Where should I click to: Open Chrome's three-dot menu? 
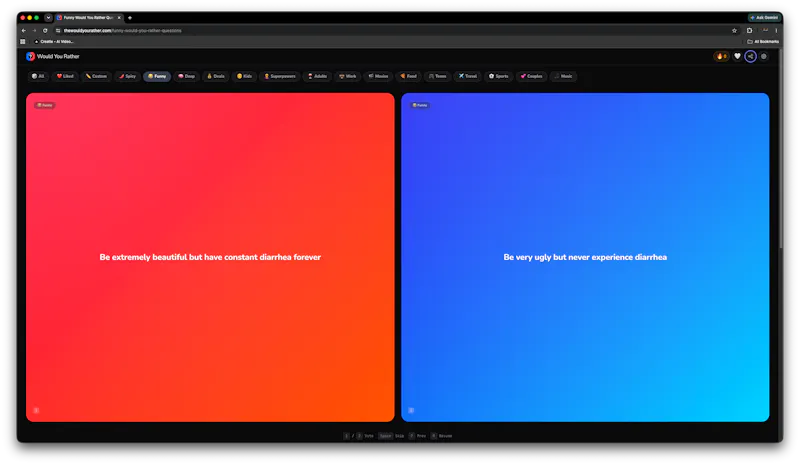click(776, 31)
